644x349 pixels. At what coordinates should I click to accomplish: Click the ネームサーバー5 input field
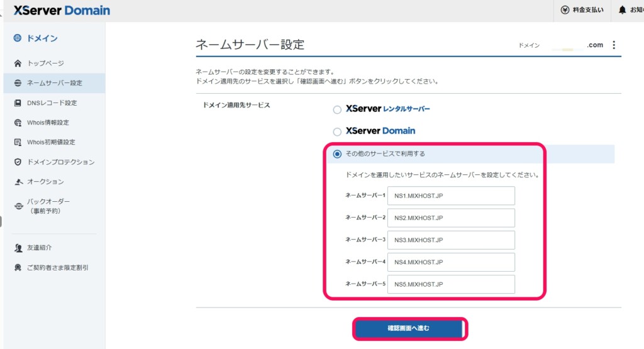tap(451, 284)
